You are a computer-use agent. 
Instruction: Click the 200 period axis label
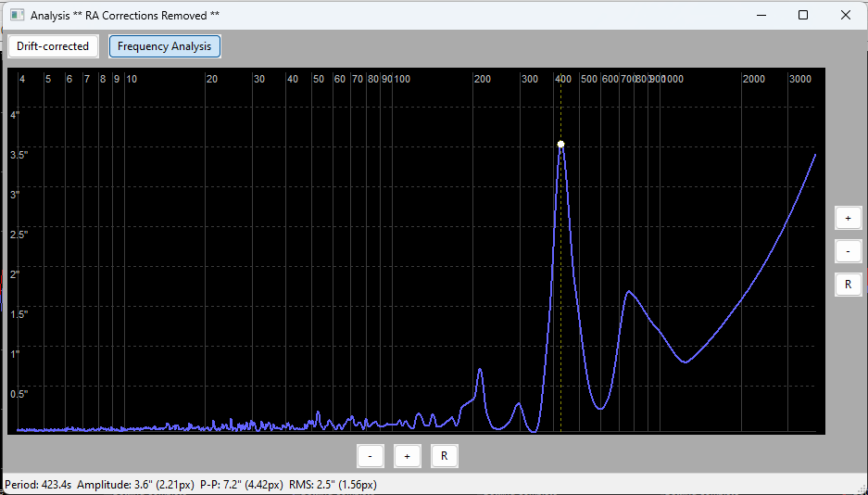pos(482,79)
